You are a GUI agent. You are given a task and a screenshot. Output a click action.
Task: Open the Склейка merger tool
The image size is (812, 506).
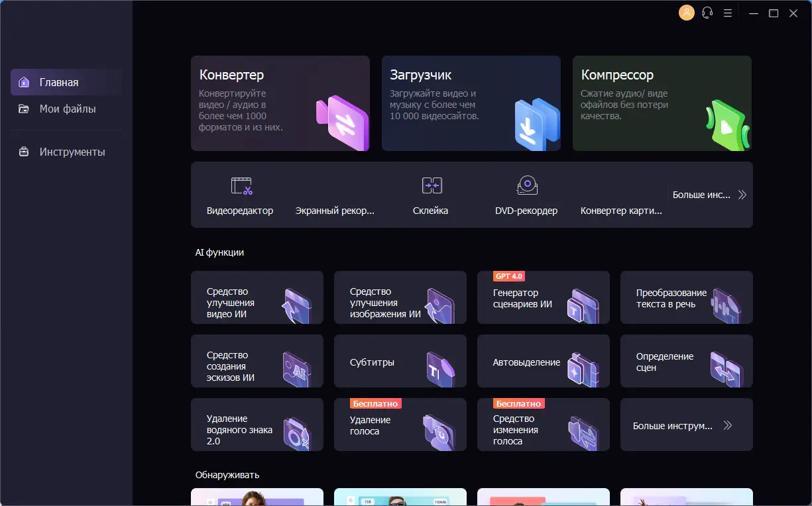click(431, 195)
